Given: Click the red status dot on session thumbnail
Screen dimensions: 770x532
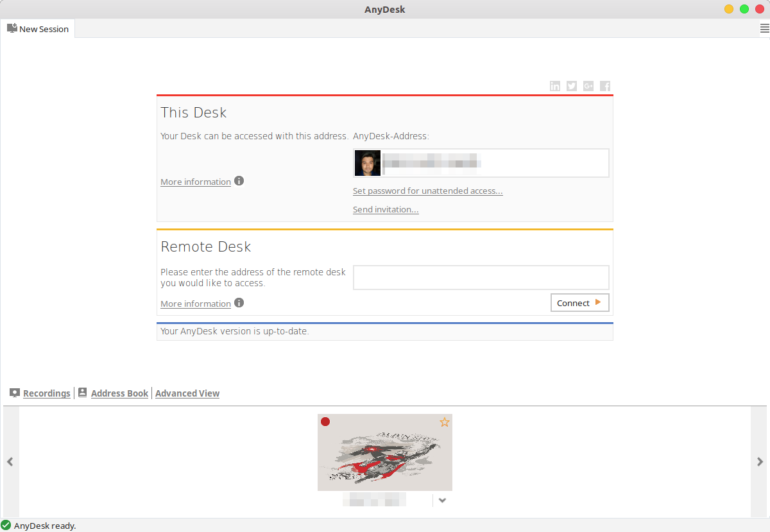Looking at the screenshot, I should click(325, 422).
